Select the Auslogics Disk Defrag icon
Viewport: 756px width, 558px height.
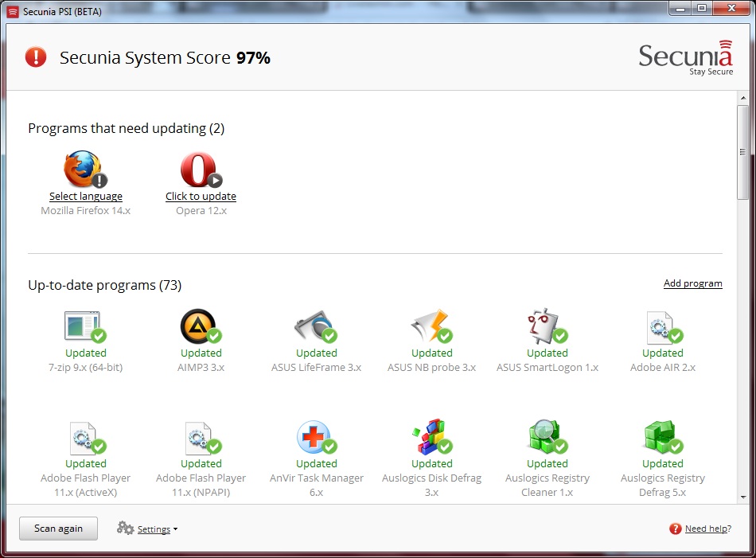(432, 437)
